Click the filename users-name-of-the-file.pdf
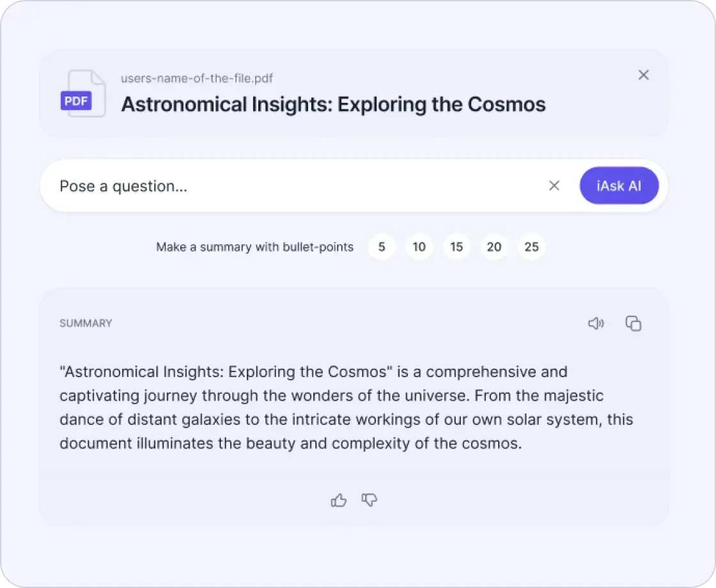This screenshot has height=588, width=716. coord(196,78)
